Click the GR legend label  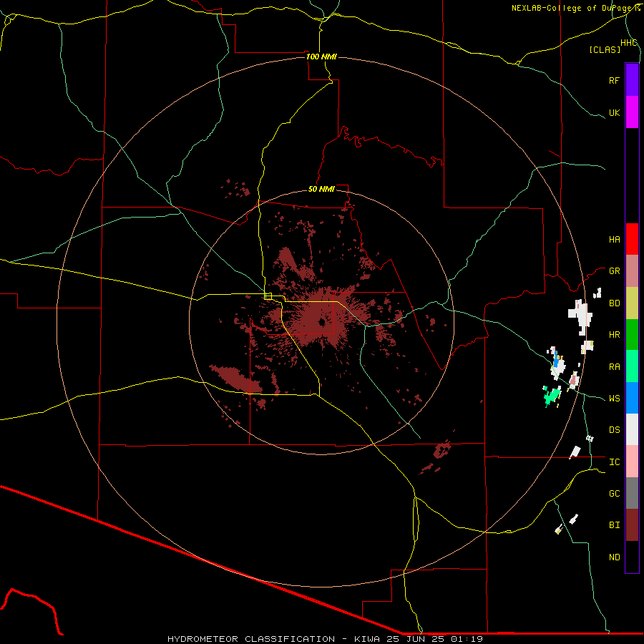pyautogui.click(x=615, y=271)
